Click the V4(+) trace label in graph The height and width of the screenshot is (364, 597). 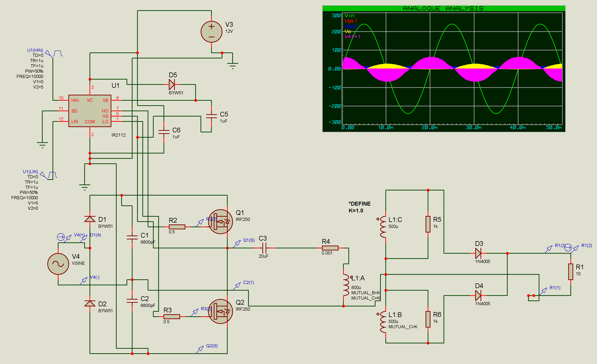pyautogui.click(x=352, y=37)
